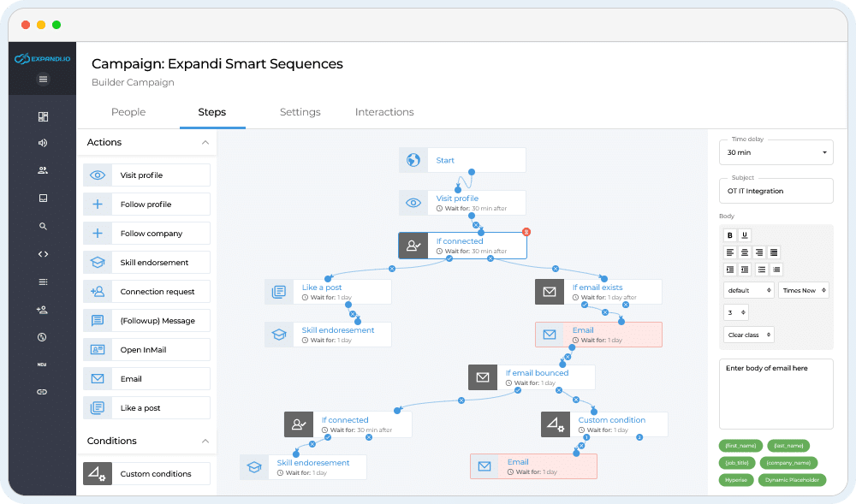Align body text to center
The image size is (856, 504).
point(745,252)
